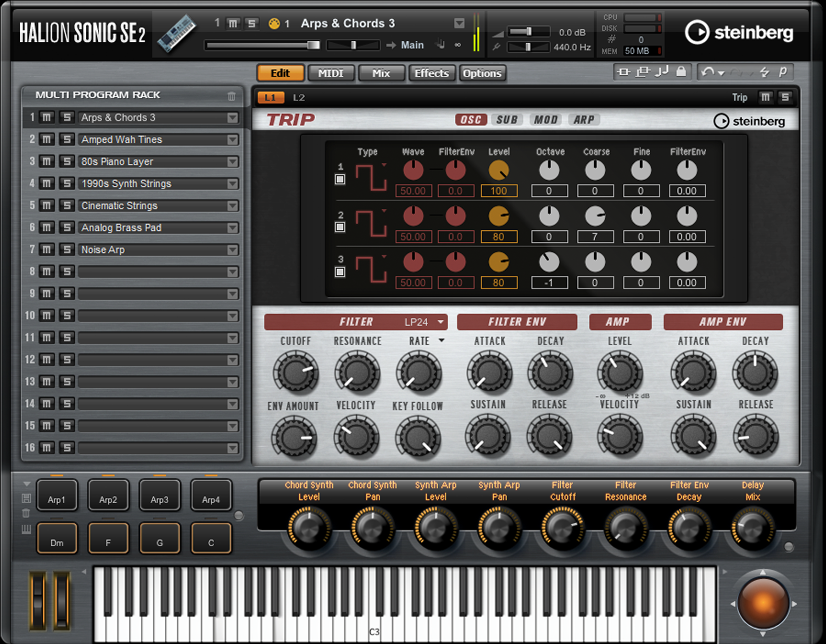Solo the Trip layer with S button

[x=785, y=97]
